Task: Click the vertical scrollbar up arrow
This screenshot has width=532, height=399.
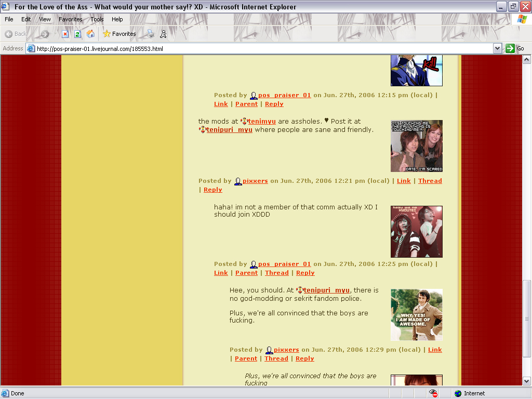Action: (527, 60)
